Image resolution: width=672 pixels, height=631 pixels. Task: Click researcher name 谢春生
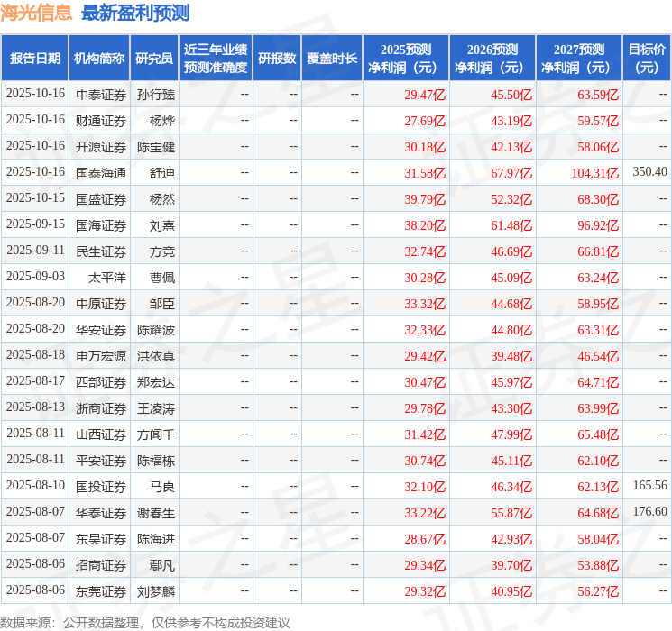coord(156,513)
